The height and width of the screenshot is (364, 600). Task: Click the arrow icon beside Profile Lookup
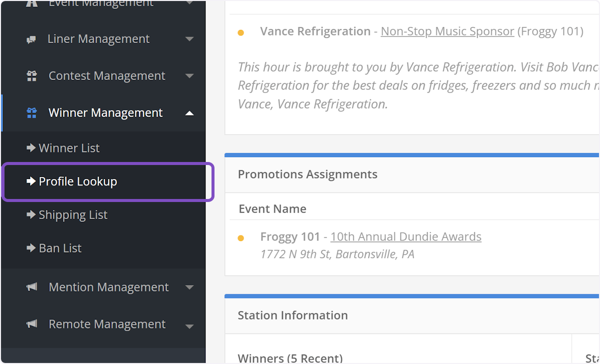[31, 182]
